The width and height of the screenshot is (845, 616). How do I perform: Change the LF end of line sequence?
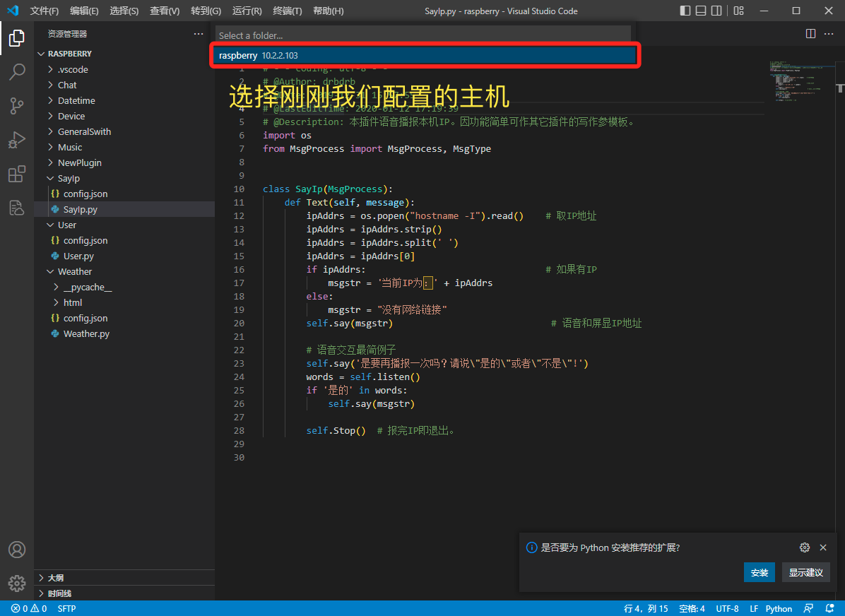[754, 608]
